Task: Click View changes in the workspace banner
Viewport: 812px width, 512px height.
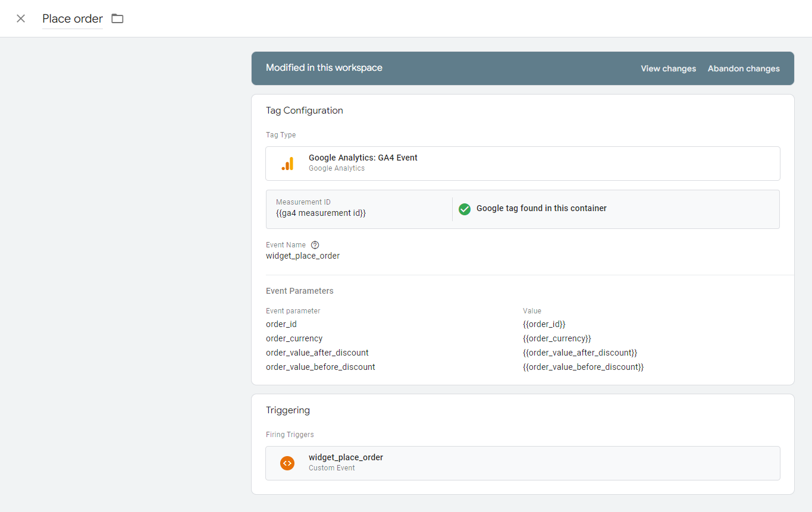Action: click(668, 68)
